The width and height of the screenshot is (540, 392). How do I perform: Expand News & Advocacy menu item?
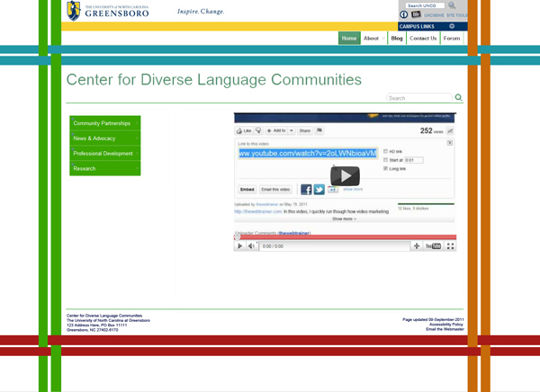(x=105, y=138)
